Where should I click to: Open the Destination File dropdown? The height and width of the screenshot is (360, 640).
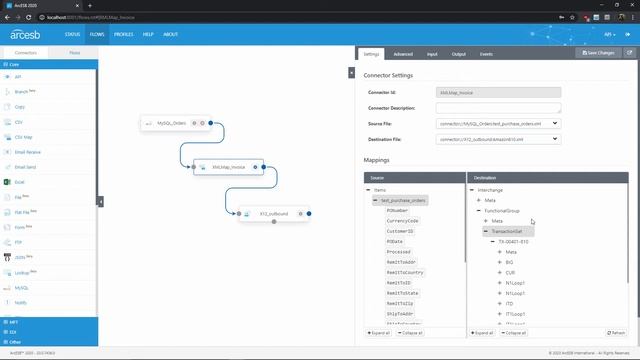coord(498,139)
